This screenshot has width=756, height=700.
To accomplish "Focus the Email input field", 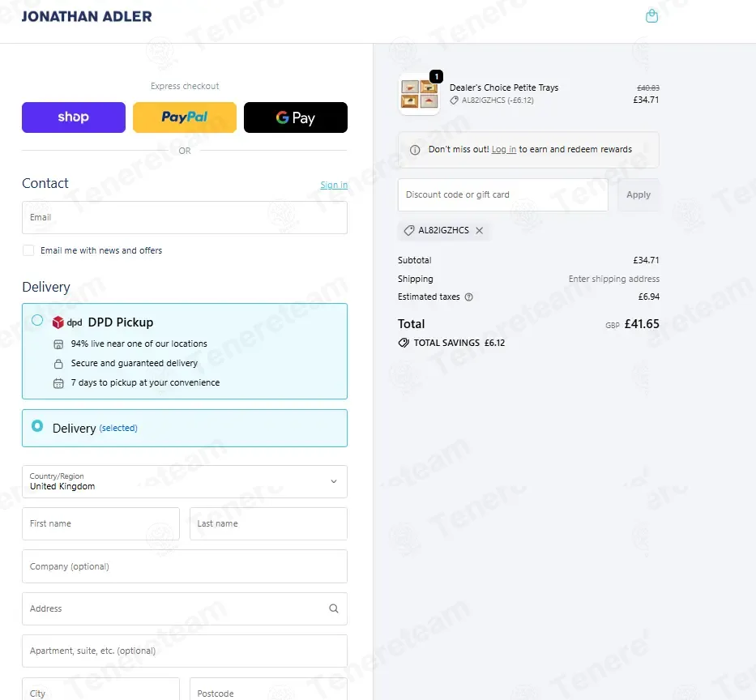I will 185,217.
